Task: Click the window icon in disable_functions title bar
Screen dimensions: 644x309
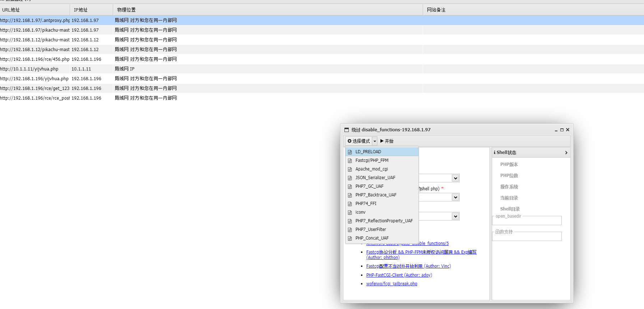Action: coord(347,130)
